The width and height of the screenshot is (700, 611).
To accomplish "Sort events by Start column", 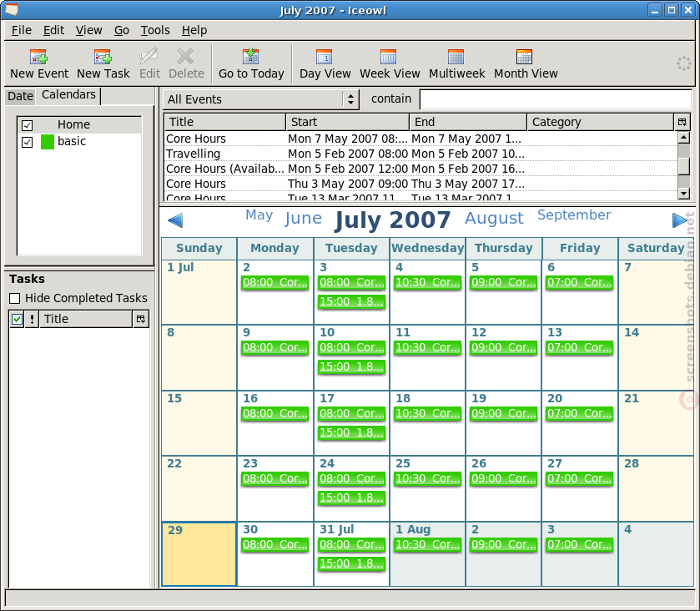I will coord(348,122).
